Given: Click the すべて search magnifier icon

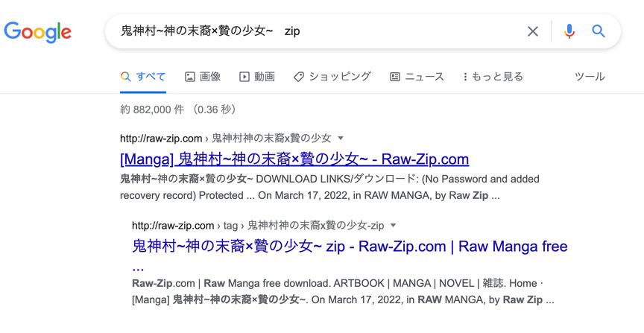Looking at the screenshot, I should [x=125, y=77].
